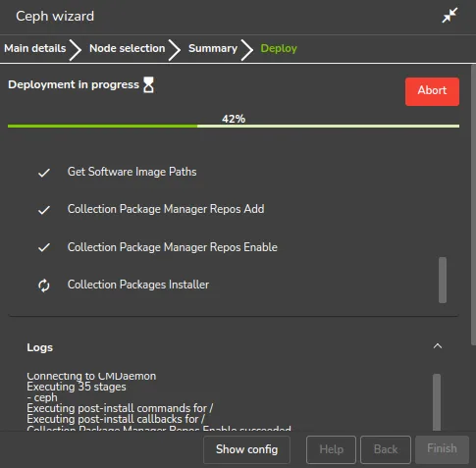Click the wizard's main vertical scrollbar
The image size is (476, 468).
(473, 204)
